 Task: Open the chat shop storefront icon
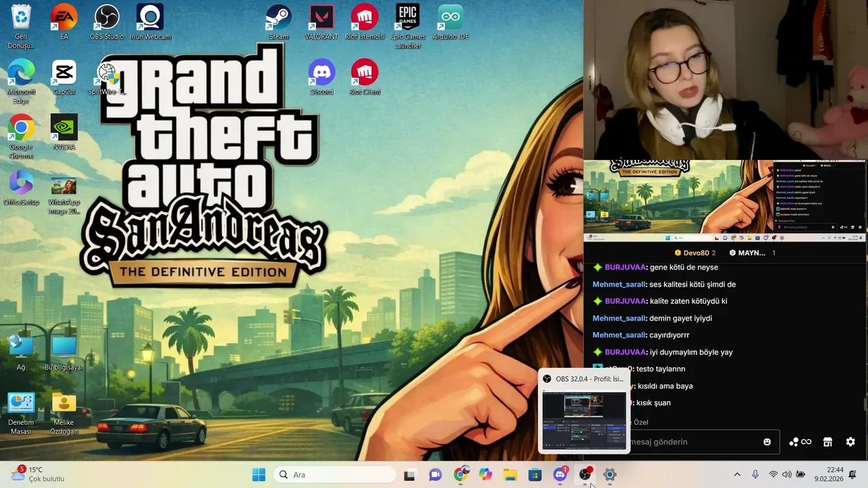827,442
